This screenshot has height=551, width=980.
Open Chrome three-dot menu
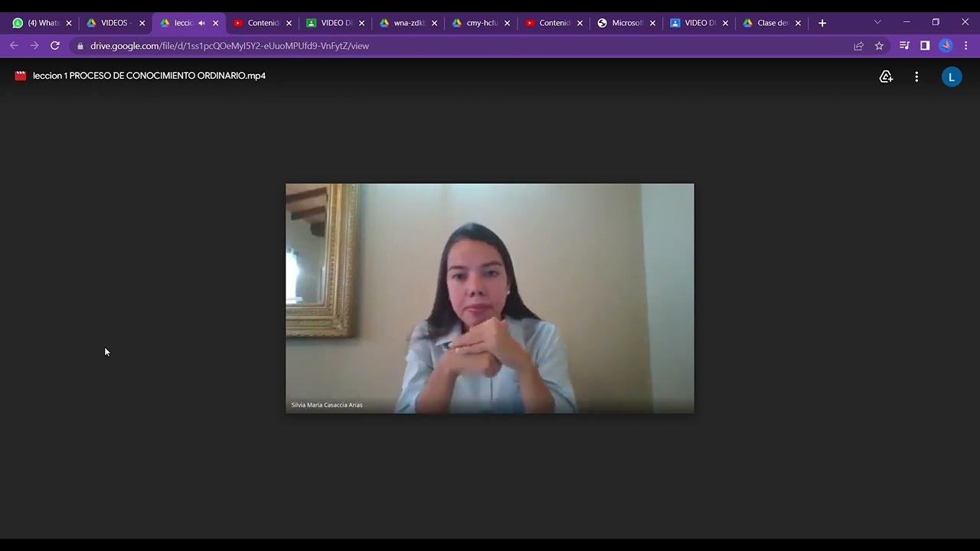[x=966, y=46]
